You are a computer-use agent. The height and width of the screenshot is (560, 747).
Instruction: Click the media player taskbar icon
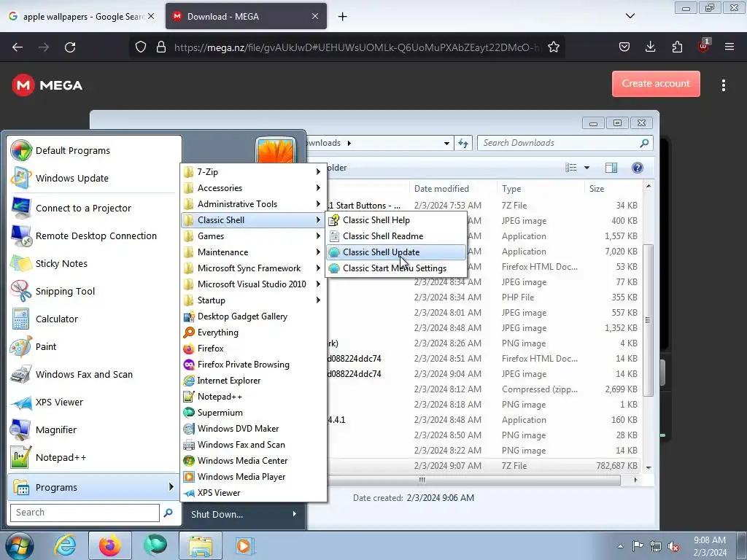pos(244,545)
